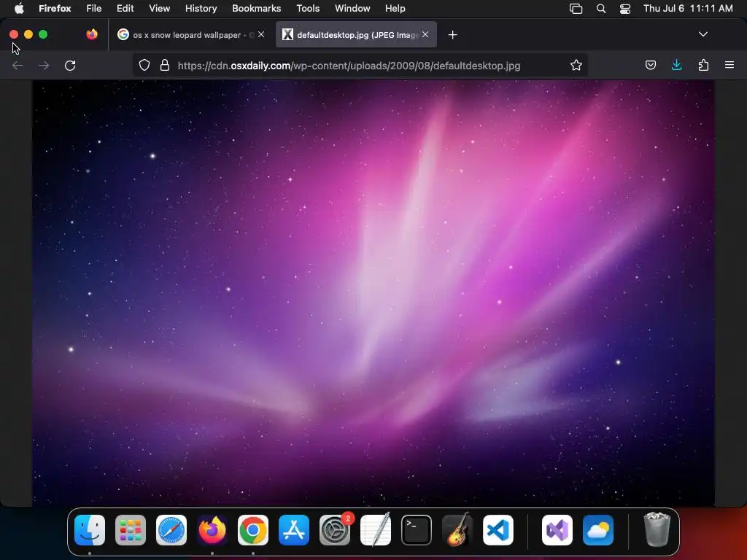747x560 pixels.
Task: Open the Tools menu
Action: coord(308,9)
